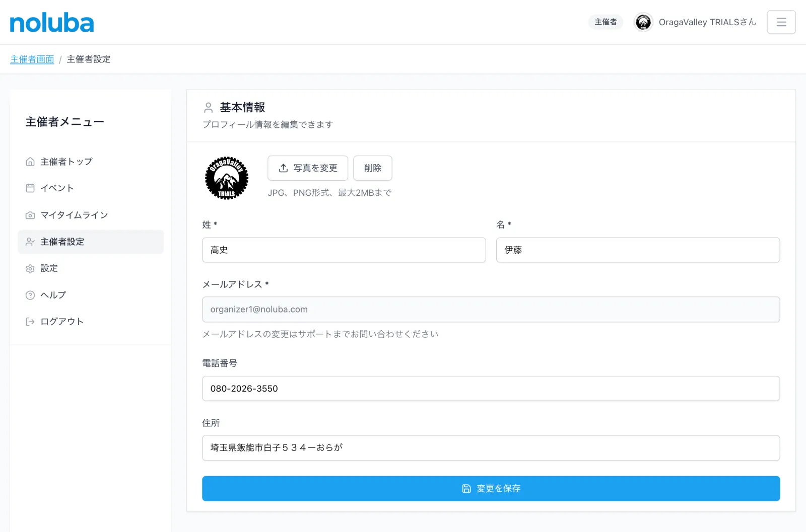Click the gear icon beside 設定
This screenshot has width=806, height=532.
(x=30, y=268)
